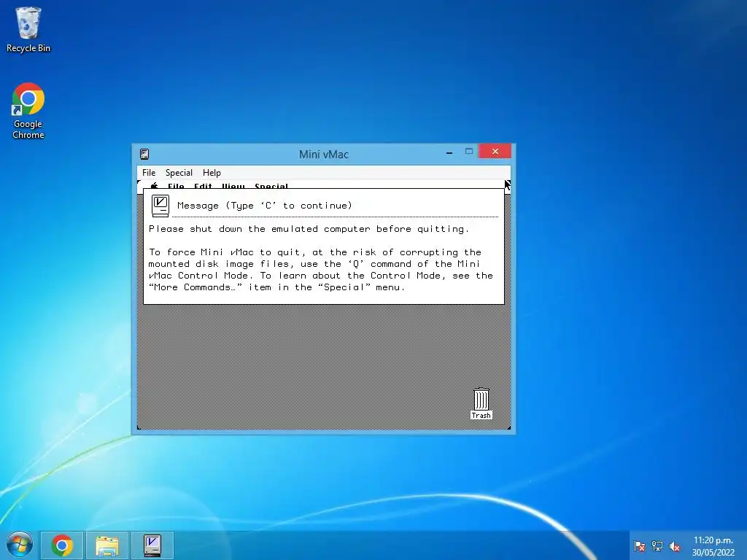The image size is (747, 560).
Task: Open the Mini vMac Help menu
Action: pos(212,172)
